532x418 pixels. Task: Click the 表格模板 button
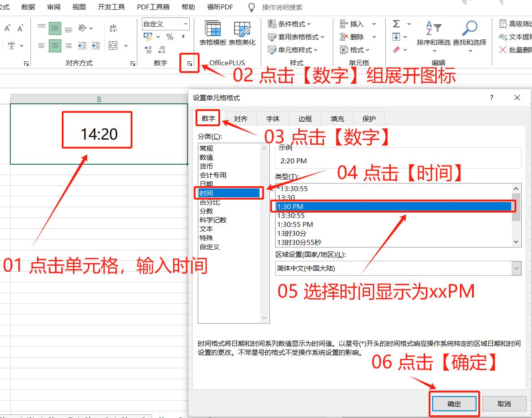[213, 33]
